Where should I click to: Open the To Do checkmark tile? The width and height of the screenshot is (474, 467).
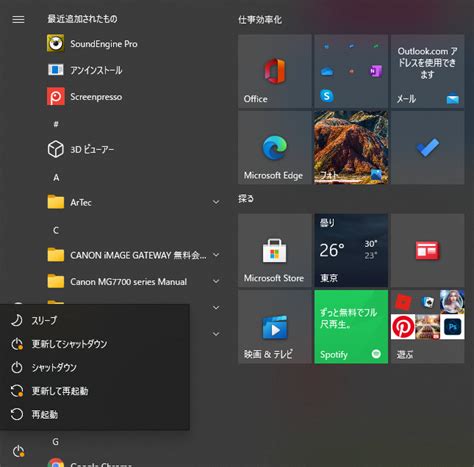(427, 147)
